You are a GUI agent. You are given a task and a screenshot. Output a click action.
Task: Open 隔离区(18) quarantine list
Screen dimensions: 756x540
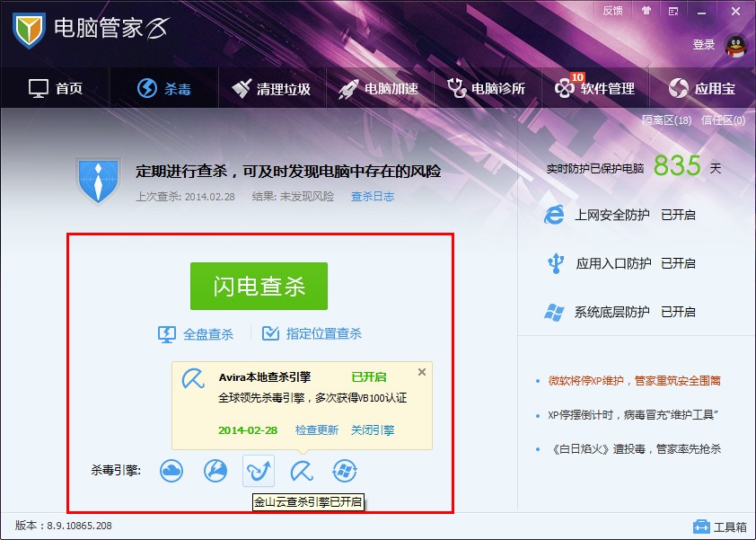click(x=666, y=120)
